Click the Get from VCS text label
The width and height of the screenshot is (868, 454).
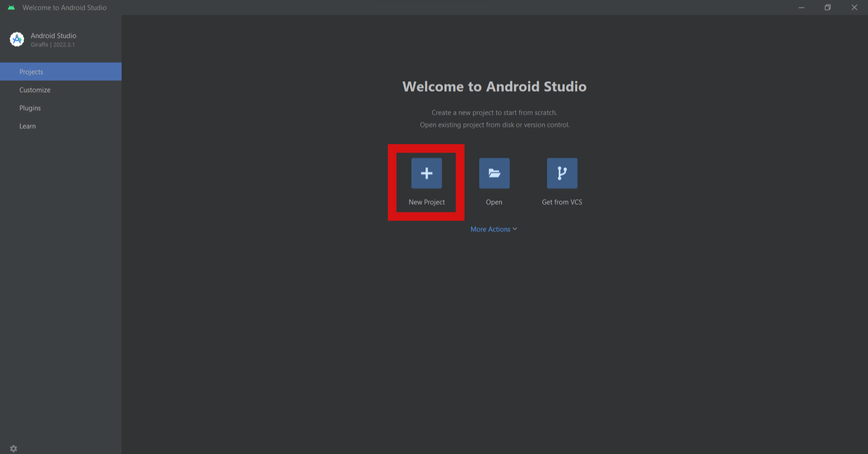(562, 202)
